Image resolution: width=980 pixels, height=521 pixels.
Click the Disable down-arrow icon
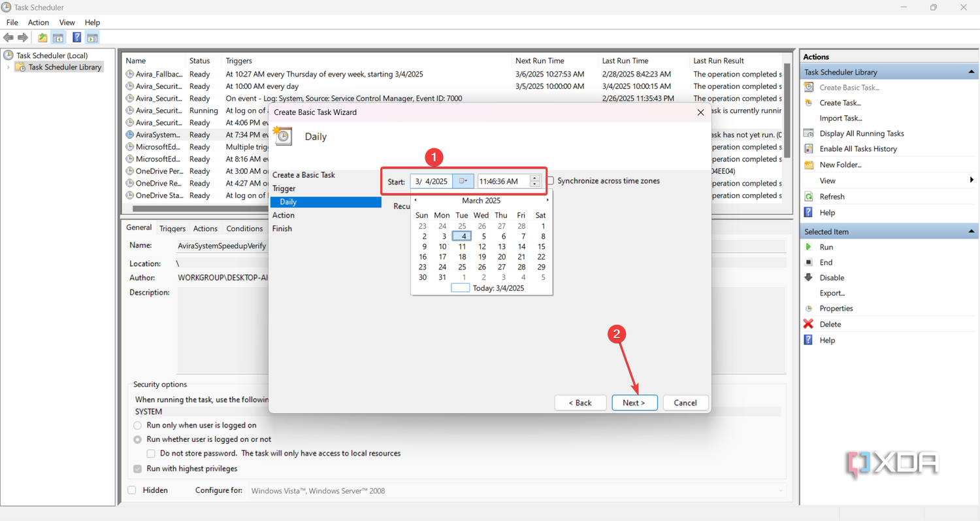809,278
